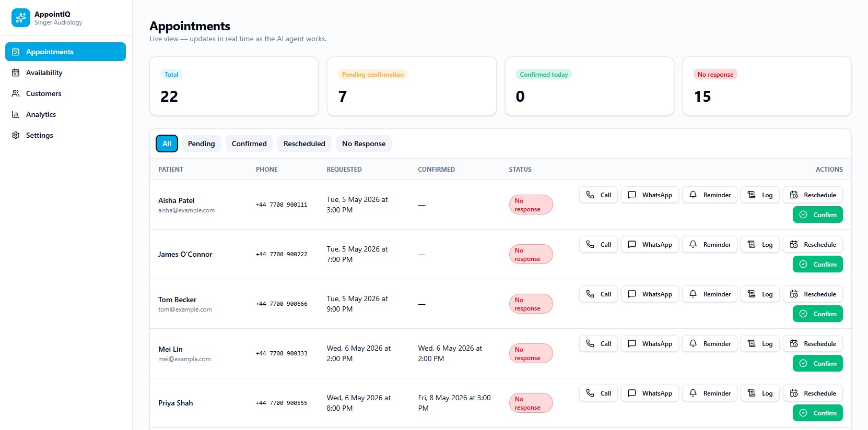The width and height of the screenshot is (868, 430).
Task: Open the Log for Mei Lin
Action: 760,343
